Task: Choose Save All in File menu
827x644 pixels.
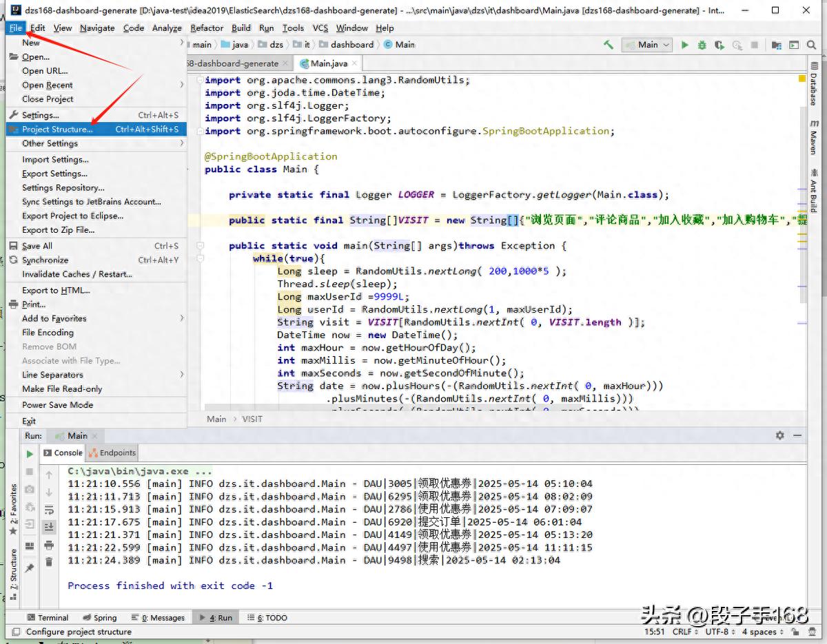Action: point(96,246)
